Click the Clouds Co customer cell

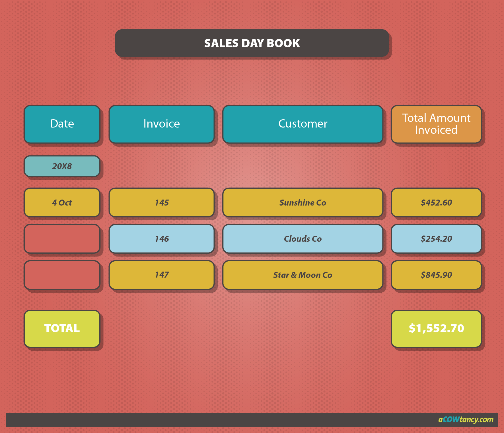(303, 239)
